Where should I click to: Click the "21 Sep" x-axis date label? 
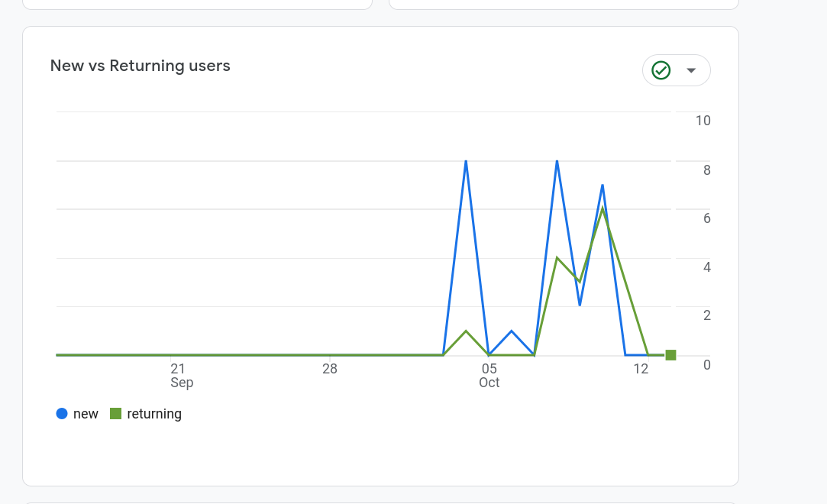(179, 375)
